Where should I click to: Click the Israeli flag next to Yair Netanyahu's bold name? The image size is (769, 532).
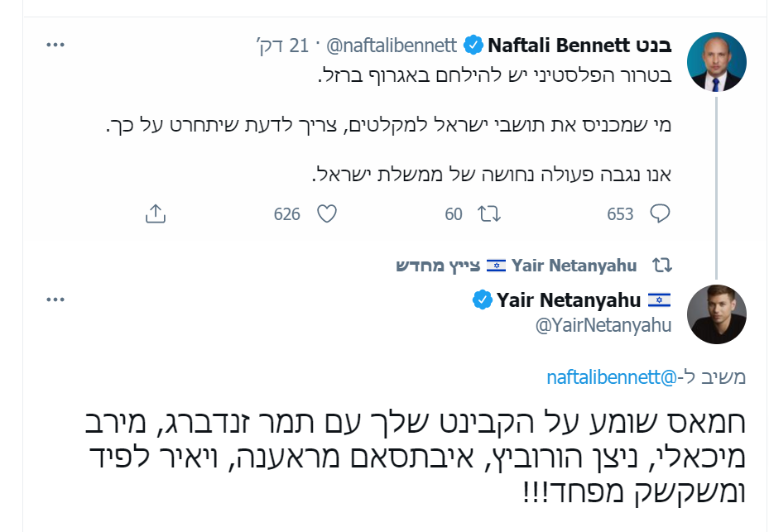pyautogui.click(x=659, y=299)
